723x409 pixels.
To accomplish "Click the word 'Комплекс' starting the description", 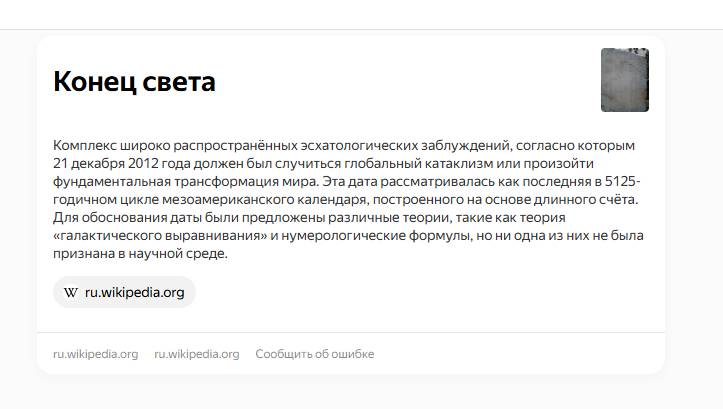I will click(84, 146).
